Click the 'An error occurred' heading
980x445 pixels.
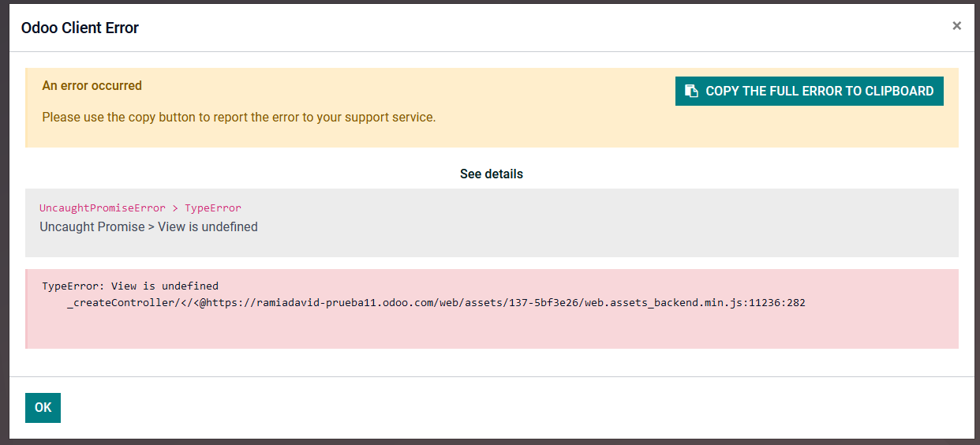point(92,85)
